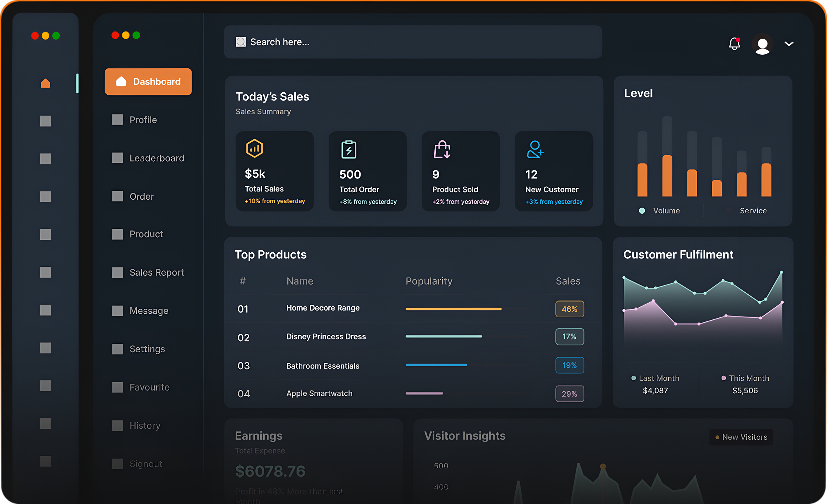Viewport: 827px width, 504px height.
Task: Click the Product Sold shopping bag icon
Action: [x=442, y=149]
